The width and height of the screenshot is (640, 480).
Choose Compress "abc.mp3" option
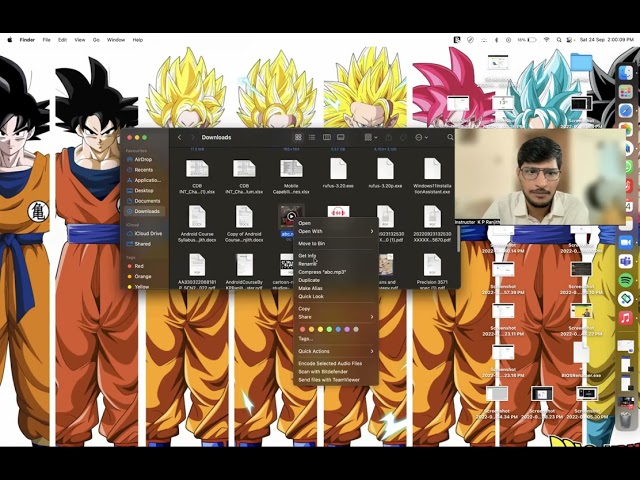click(x=336, y=272)
